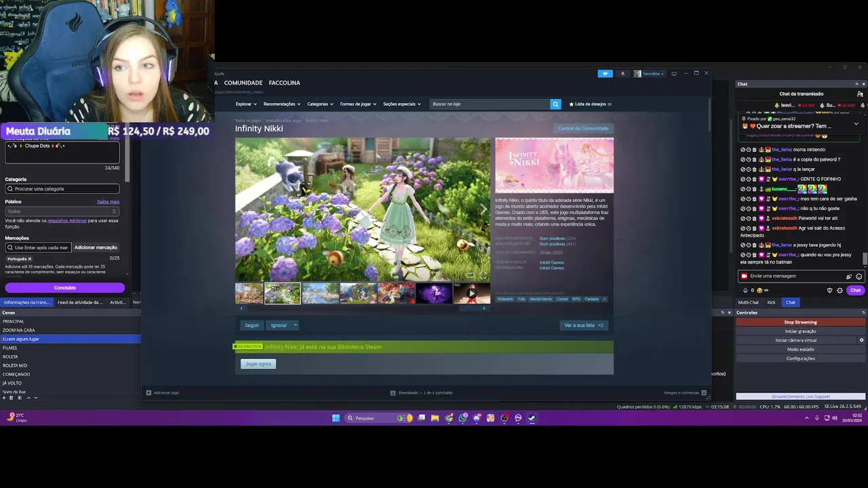Toggle Modo estúdio
This screenshot has height=488, width=868.
[800, 349]
